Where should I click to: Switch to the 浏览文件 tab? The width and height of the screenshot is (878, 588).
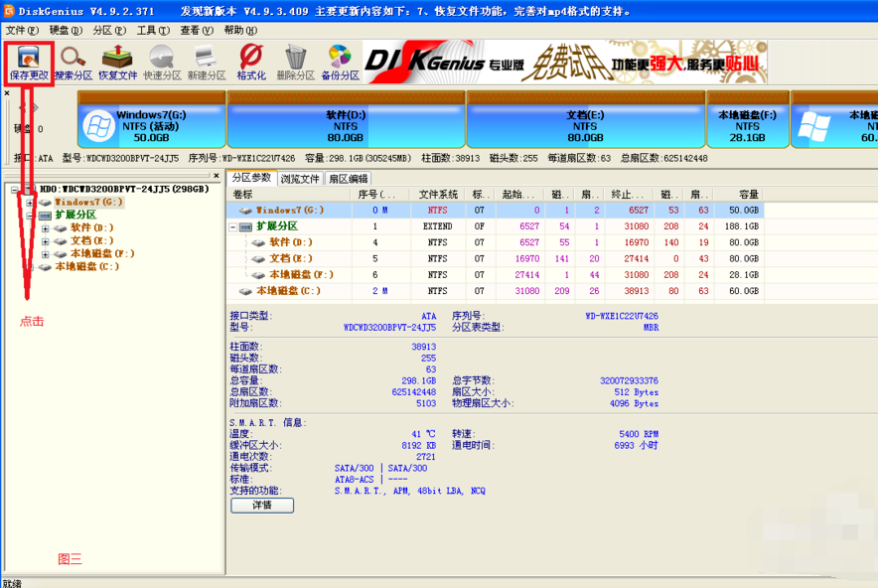(x=301, y=179)
